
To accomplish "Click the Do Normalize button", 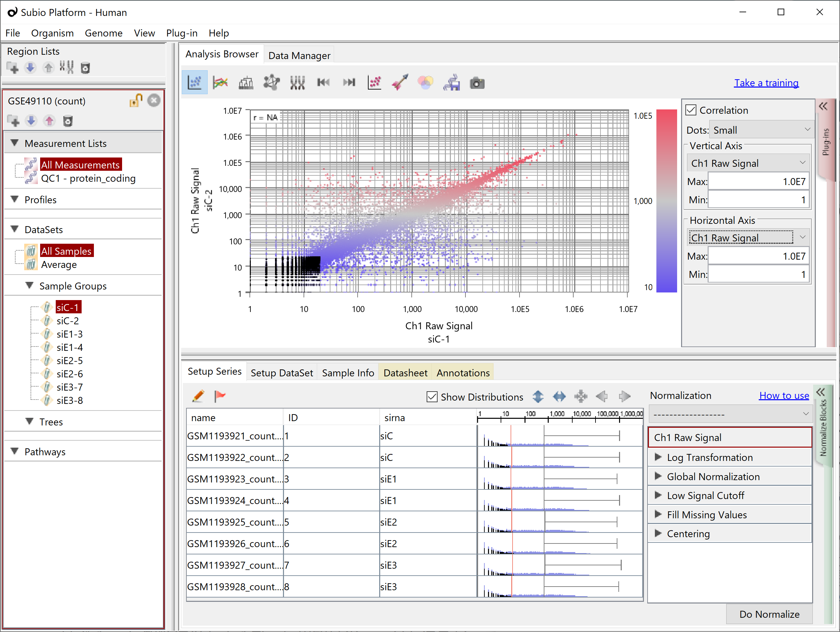I will click(769, 614).
